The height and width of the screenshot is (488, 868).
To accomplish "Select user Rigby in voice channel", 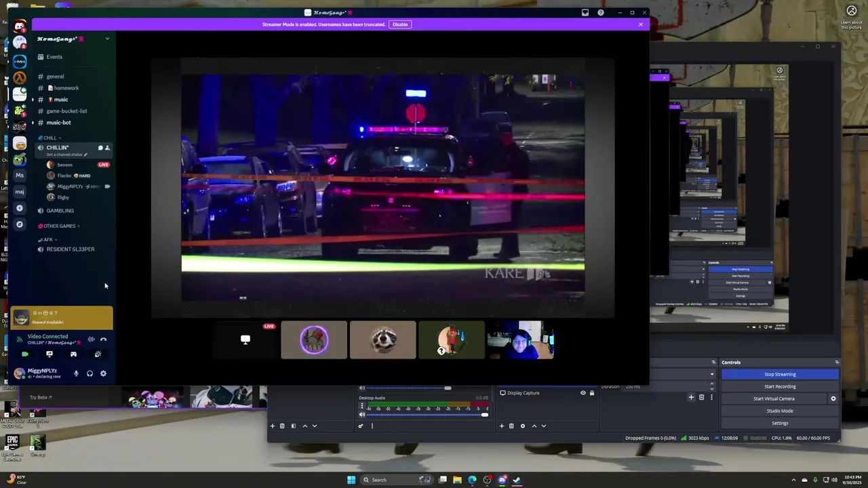I will tap(63, 197).
